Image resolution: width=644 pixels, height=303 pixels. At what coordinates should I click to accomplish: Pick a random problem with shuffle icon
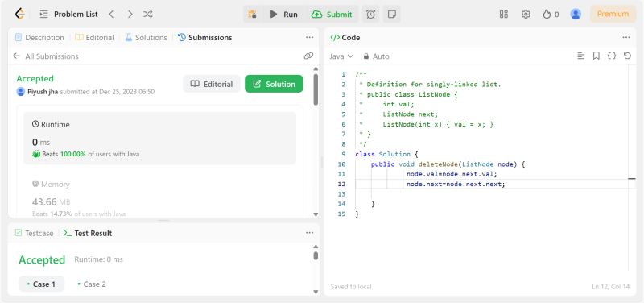pos(148,14)
